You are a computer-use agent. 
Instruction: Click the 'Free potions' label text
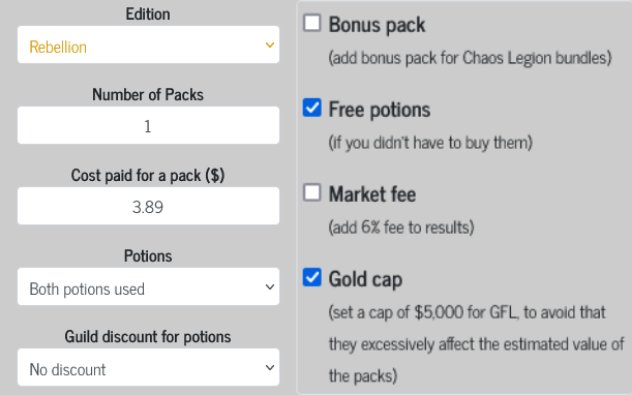380,110
